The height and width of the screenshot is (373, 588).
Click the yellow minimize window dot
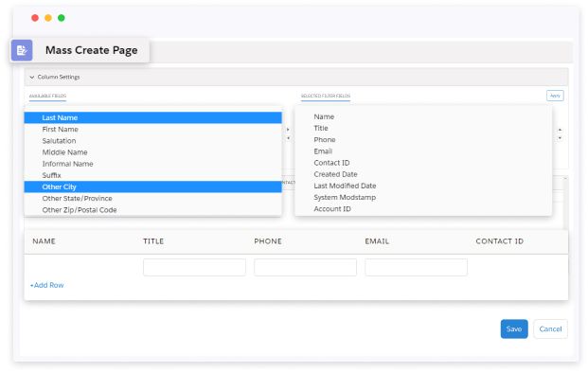tap(48, 18)
